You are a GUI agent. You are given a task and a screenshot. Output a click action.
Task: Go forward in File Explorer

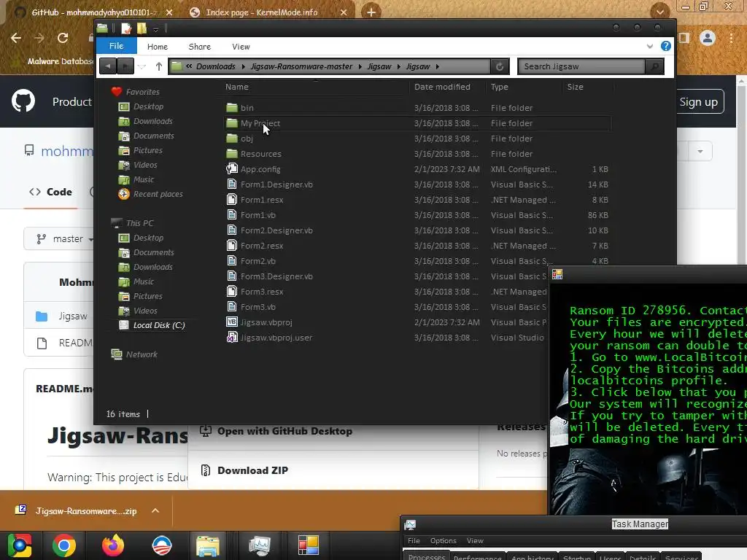coord(125,66)
